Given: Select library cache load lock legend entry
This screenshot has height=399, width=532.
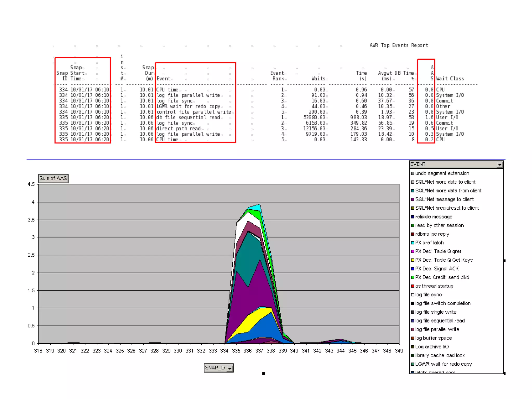Looking at the screenshot, I should coord(440,355).
